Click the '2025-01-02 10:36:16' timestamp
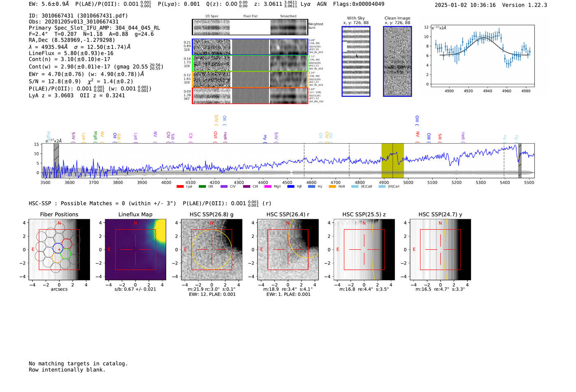Image resolution: width=576 pixels, height=392 pixels. click(x=465, y=5)
